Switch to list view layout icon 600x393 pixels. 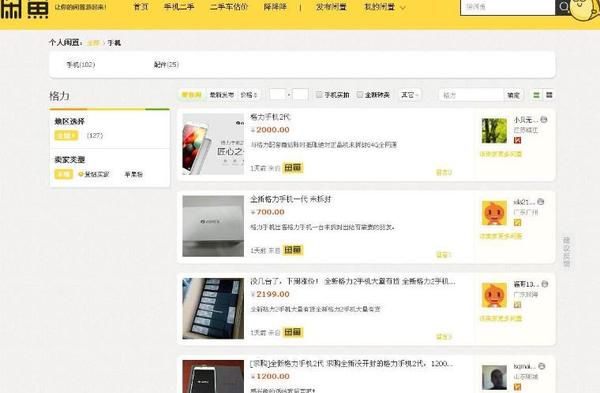(536, 95)
